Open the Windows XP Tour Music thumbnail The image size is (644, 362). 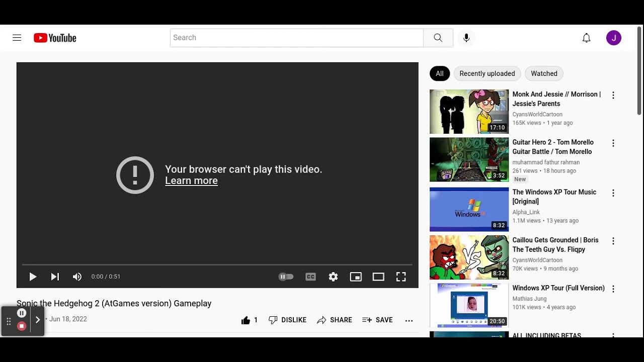[469, 209]
